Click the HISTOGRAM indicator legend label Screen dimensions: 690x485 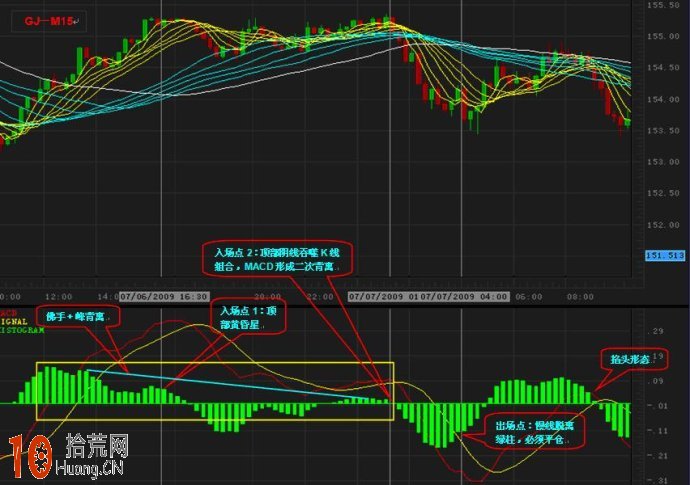click(22, 330)
